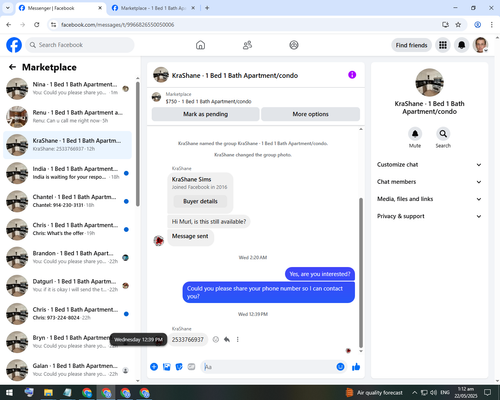The height and width of the screenshot is (400, 500).
Task: Open Renu's 1 Bed 1 Bath conversation
Action: (x=67, y=117)
